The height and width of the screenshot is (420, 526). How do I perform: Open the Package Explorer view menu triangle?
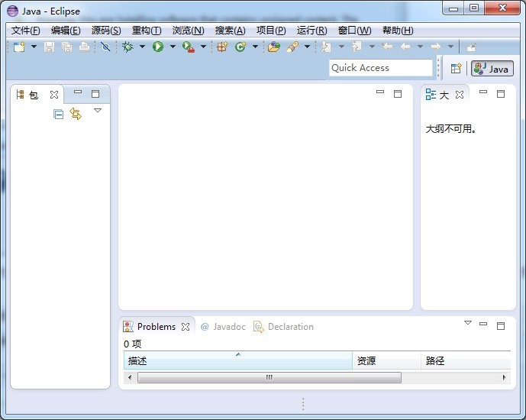(98, 110)
